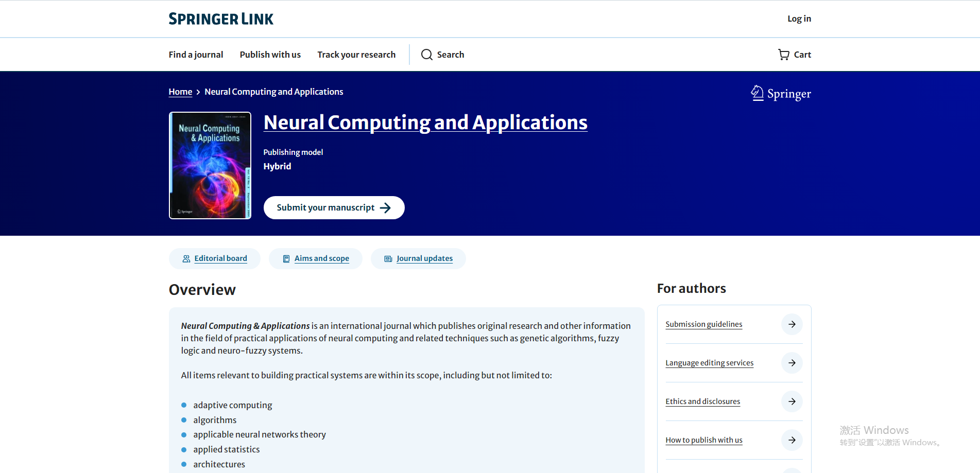Open the Find a journal menu
The height and width of the screenshot is (473, 980).
tap(196, 55)
